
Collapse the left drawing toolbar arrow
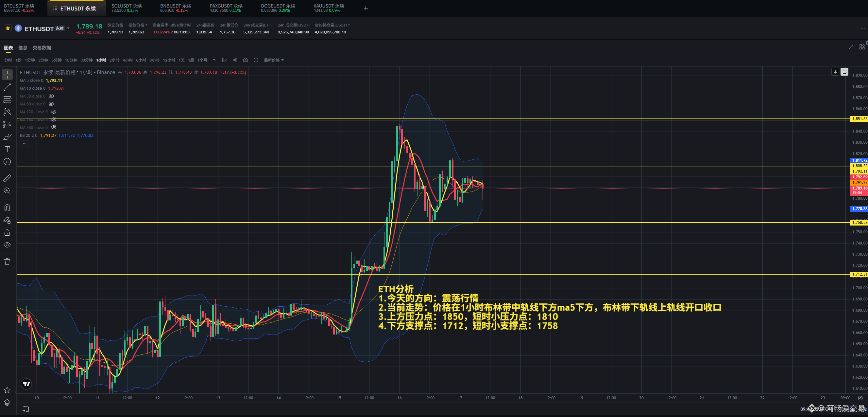15,392
